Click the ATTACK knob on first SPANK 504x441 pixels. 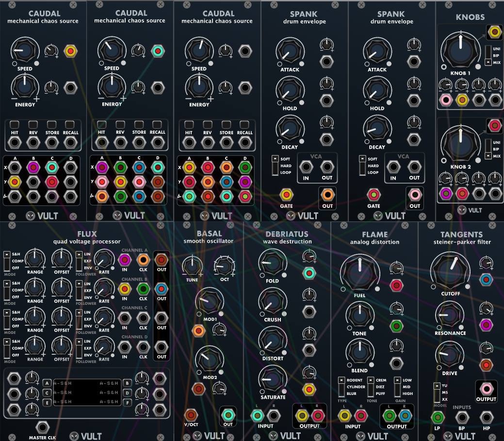click(x=290, y=51)
